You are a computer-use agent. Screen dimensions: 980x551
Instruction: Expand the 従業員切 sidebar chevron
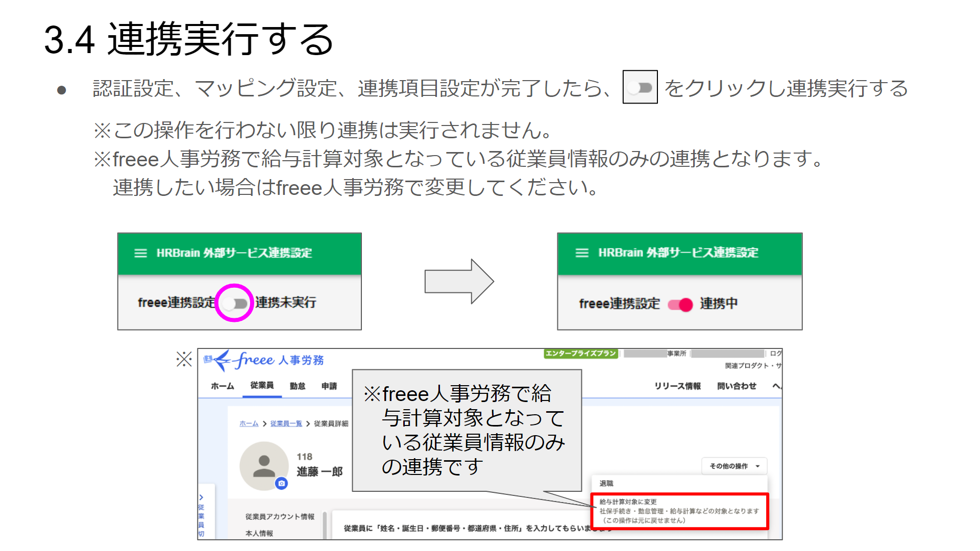coord(201,497)
